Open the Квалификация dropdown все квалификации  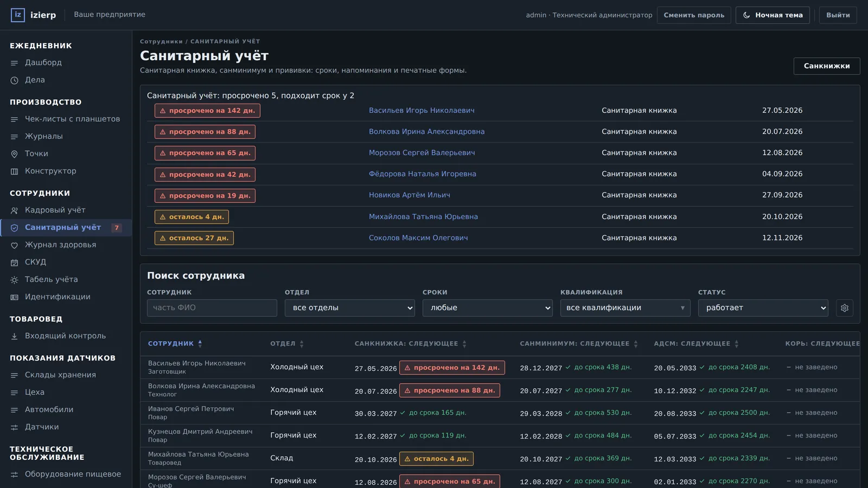626,308
